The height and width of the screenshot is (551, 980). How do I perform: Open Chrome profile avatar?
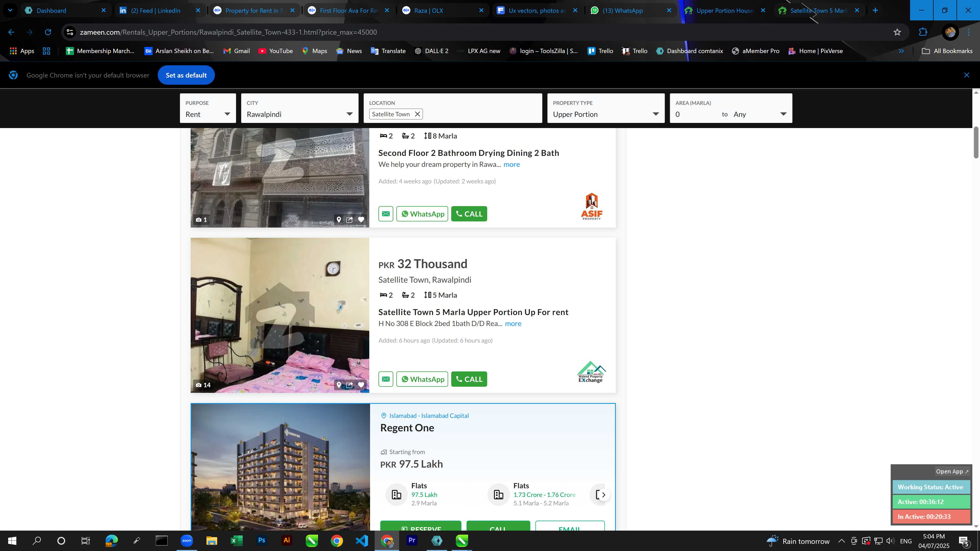(x=950, y=32)
